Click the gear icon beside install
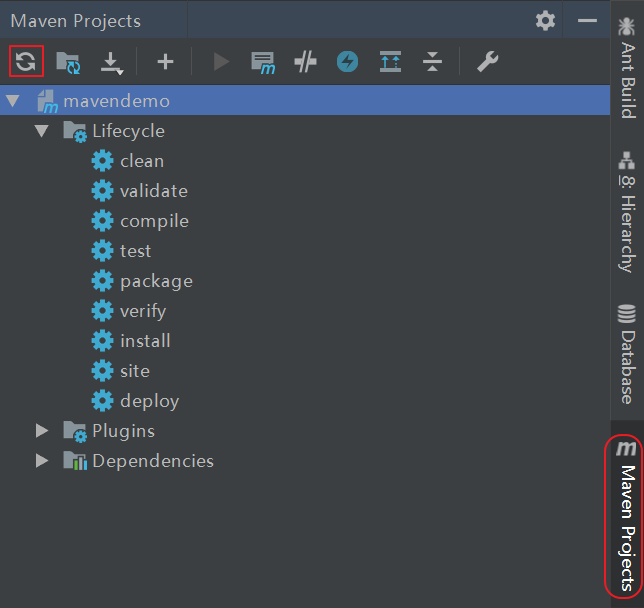644x608 pixels. [x=102, y=341]
